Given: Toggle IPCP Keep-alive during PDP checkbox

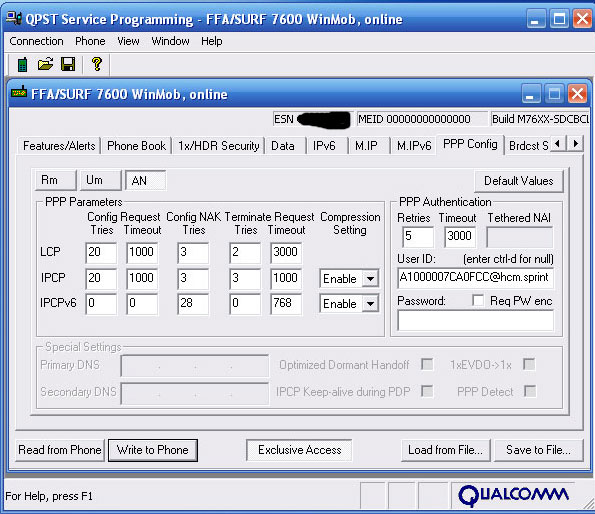Looking at the screenshot, I should pyautogui.click(x=427, y=391).
